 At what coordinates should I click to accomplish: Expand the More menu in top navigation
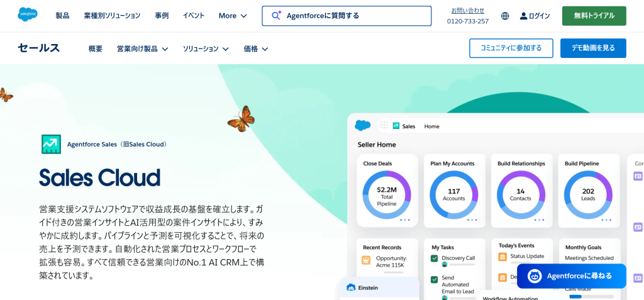pyautogui.click(x=233, y=16)
